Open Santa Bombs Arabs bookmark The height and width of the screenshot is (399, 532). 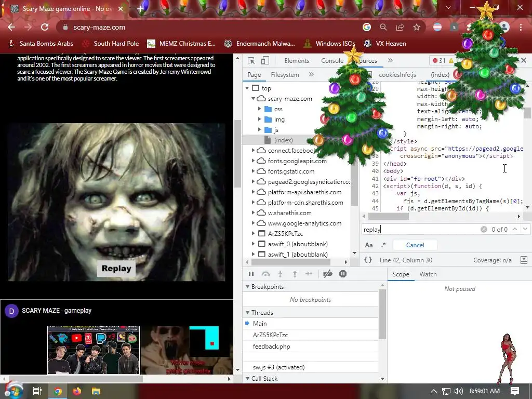click(41, 44)
